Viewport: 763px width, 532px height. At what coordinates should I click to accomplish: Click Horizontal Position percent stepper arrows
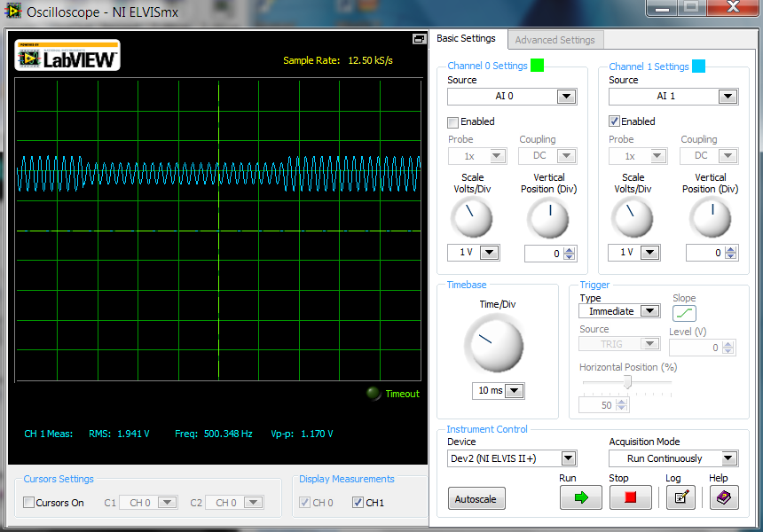(621, 405)
